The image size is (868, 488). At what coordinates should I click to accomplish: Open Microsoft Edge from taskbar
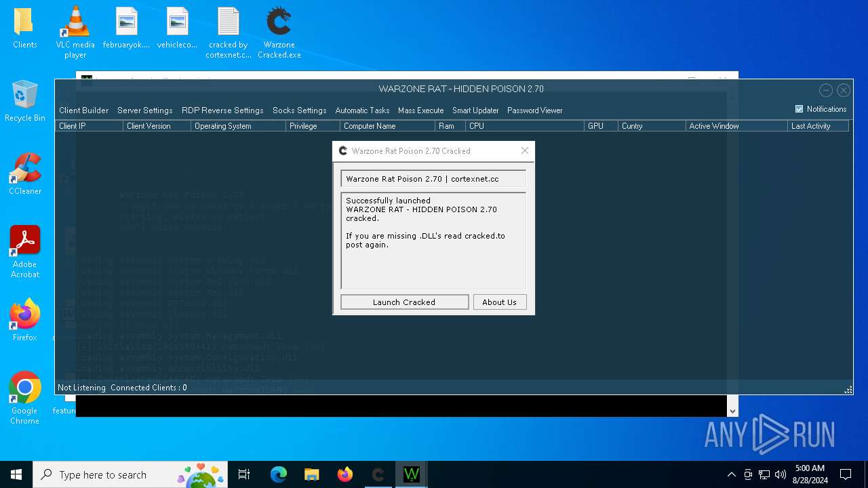click(x=279, y=474)
